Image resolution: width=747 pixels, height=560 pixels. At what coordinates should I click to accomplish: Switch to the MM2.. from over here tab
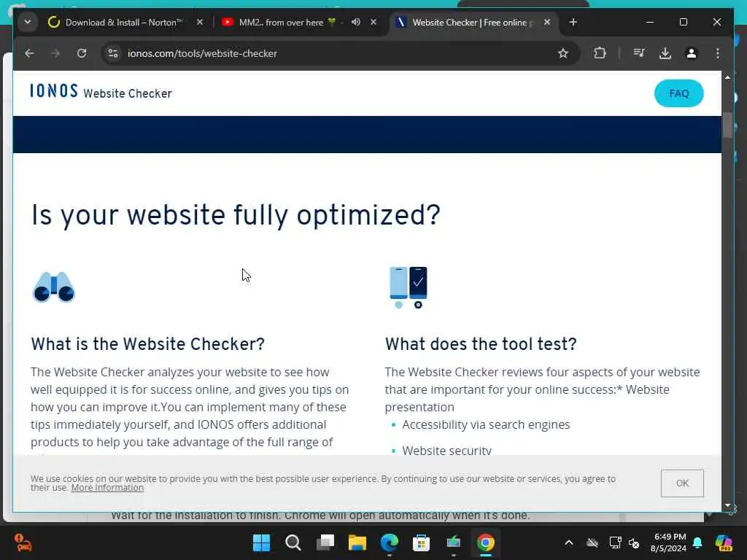tap(287, 23)
